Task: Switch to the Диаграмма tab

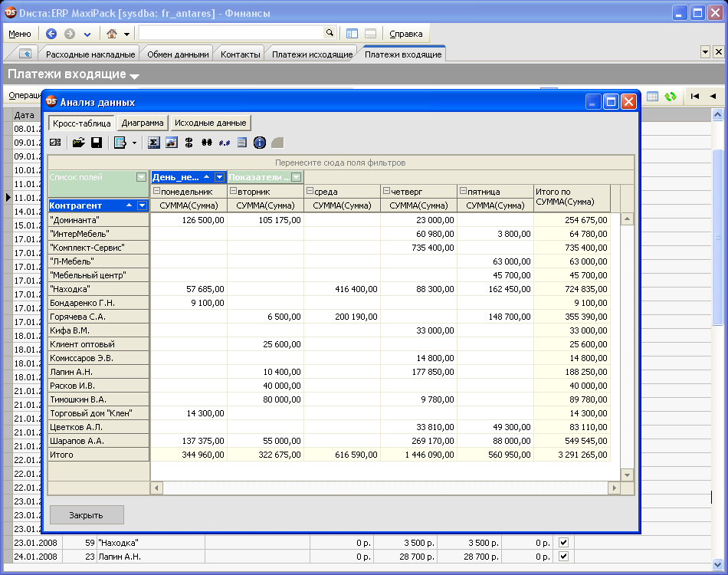Action: click(x=143, y=123)
